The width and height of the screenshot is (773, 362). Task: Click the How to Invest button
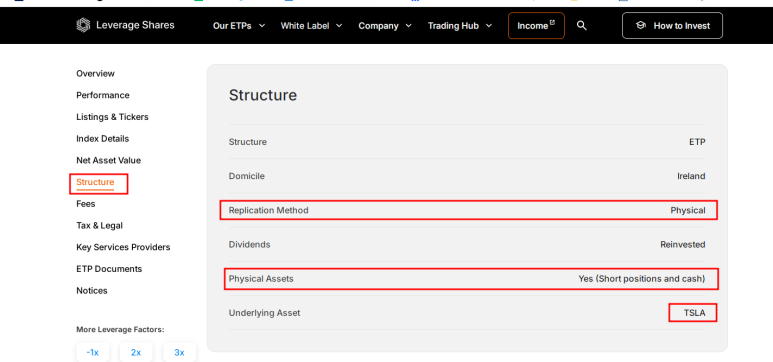click(672, 26)
